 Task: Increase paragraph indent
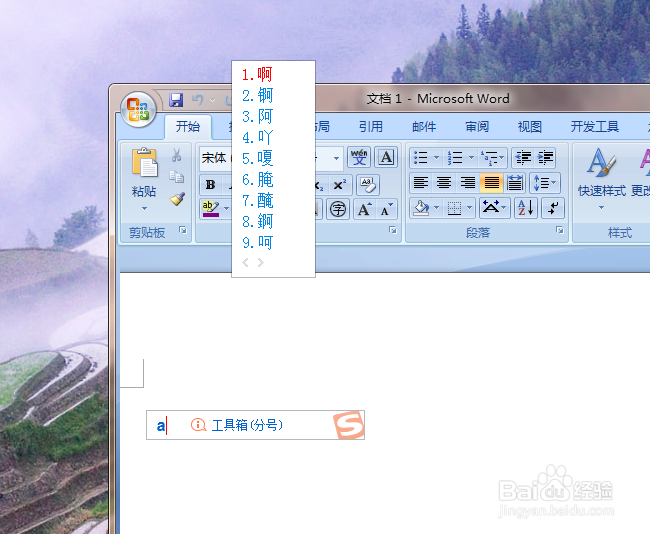pyautogui.click(x=545, y=158)
